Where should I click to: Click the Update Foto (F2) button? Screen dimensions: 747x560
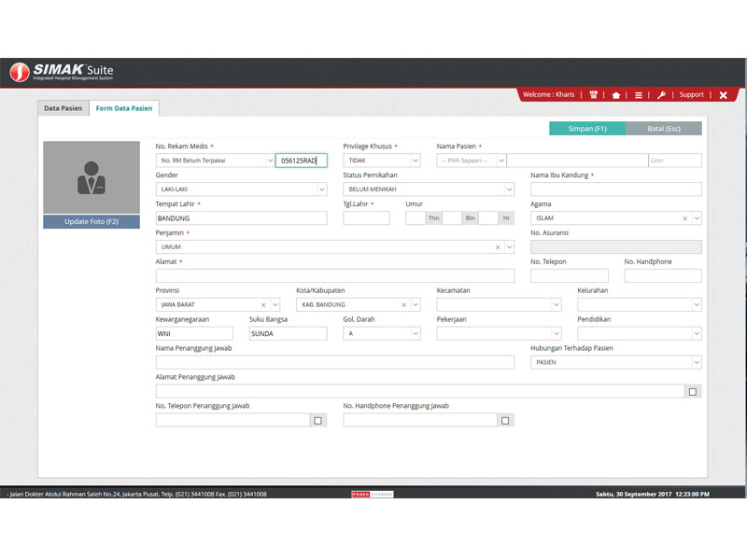coord(92,221)
